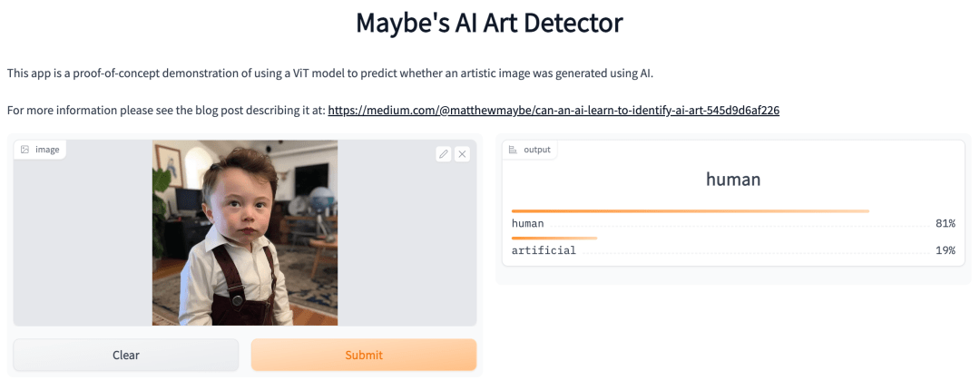Click the human confidence bar
The image size is (980, 390).
click(690, 211)
